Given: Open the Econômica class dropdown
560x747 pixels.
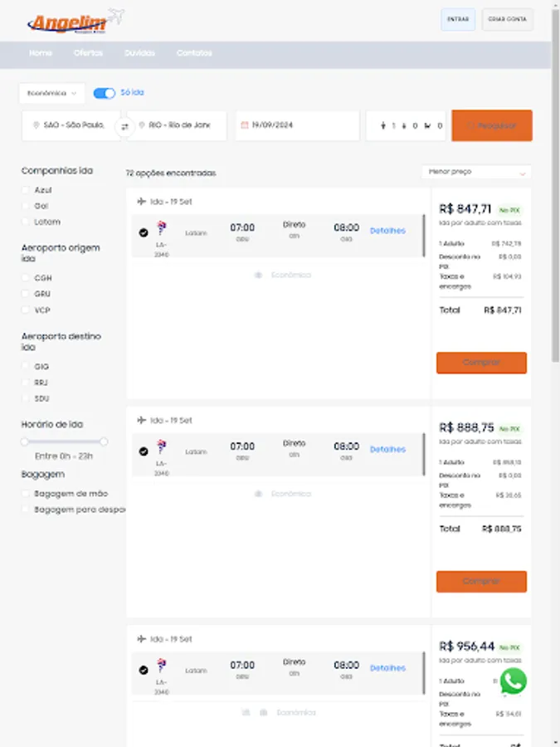Looking at the screenshot, I should 52,93.
